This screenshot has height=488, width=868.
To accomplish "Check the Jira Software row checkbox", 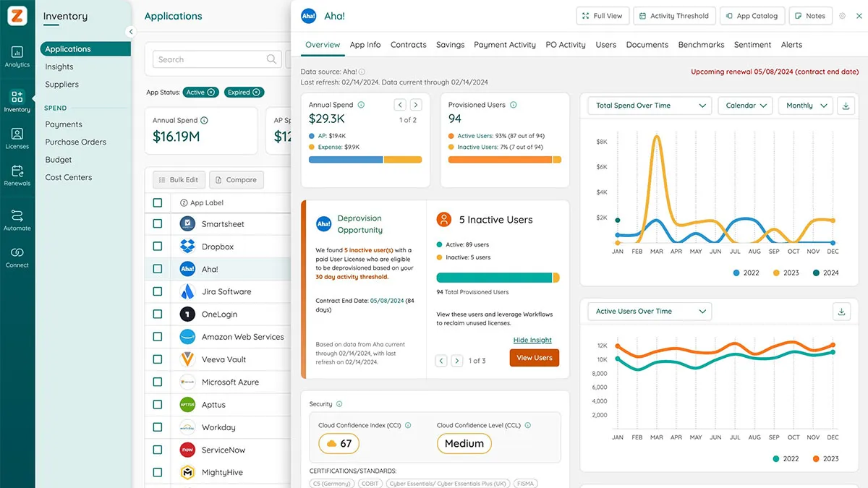I will (158, 291).
